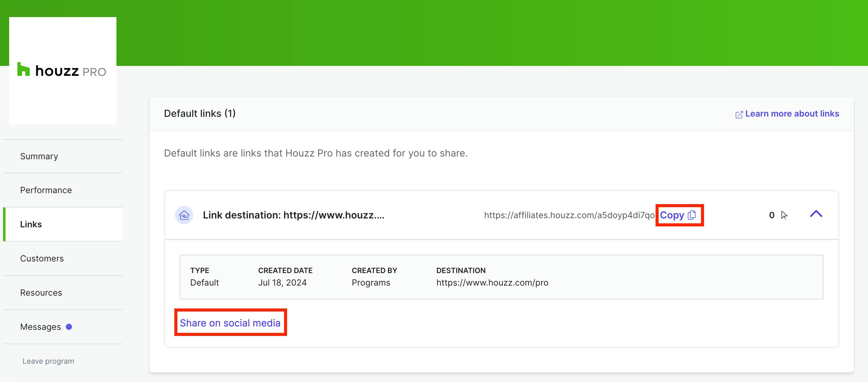The height and width of the screenshot is (382, 868).
Task: Click the house link icon on the link row
Action: [x=184, y=215]
